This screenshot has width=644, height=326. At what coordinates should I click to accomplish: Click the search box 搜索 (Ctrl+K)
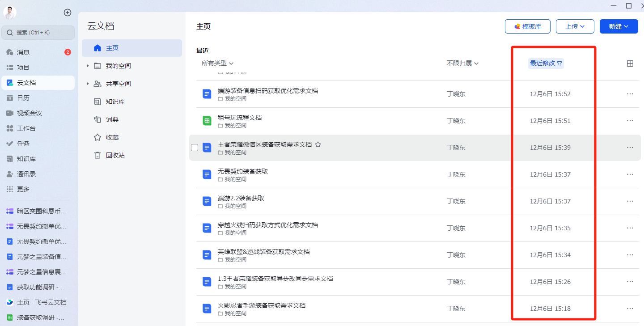pyautogui.click(x=38, y=33)
